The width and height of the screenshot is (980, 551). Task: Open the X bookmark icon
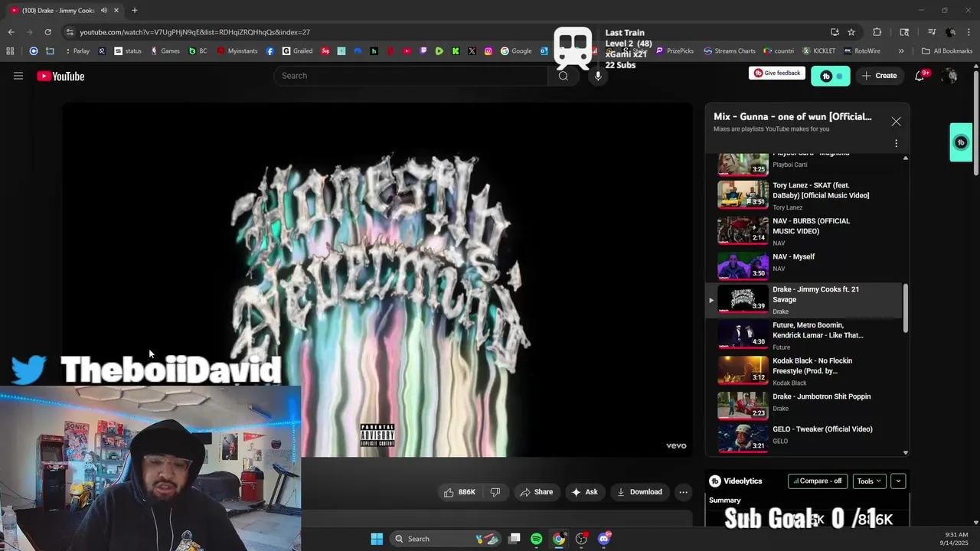(x=472, y=51)
